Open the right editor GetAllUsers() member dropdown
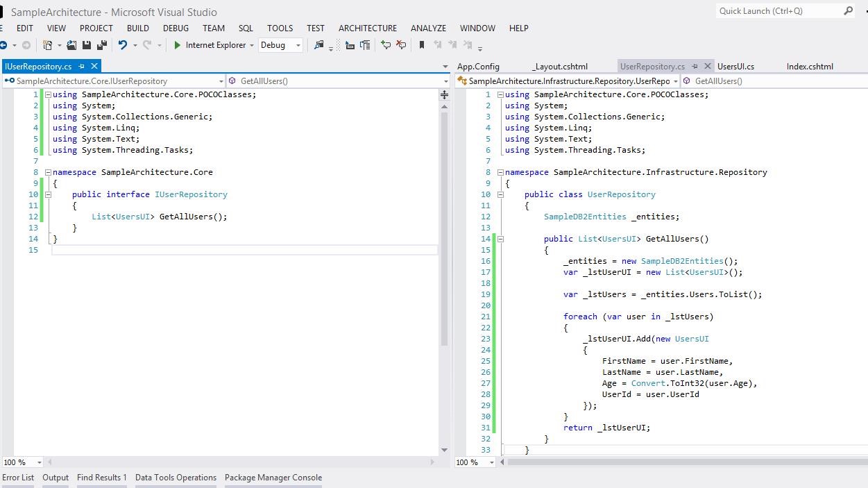Image resolution: width=868 pixels, height=488 pixels. point(774,81)
